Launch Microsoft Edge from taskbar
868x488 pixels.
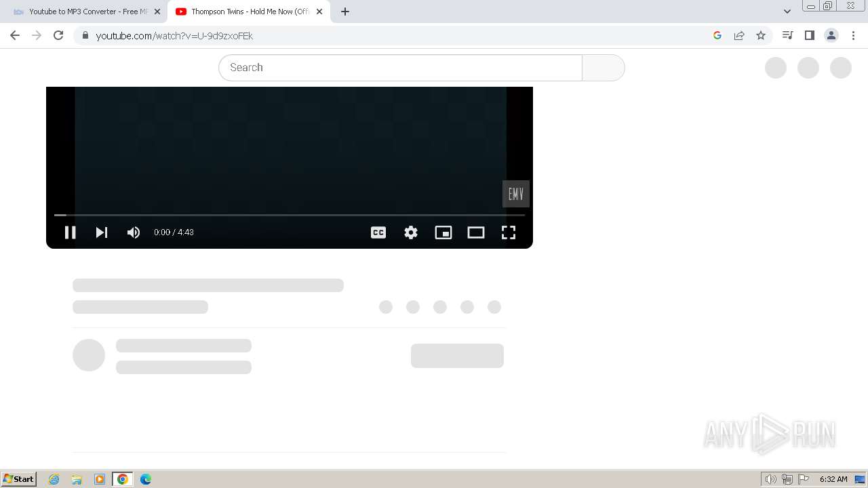pyautogui.click(x=146, y=479)
